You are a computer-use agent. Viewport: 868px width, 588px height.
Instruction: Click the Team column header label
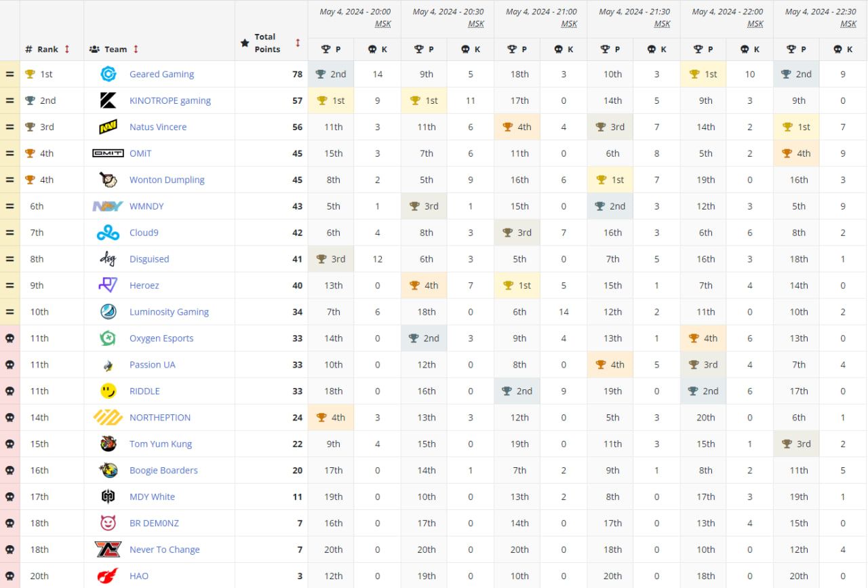(x=115, y=49)
